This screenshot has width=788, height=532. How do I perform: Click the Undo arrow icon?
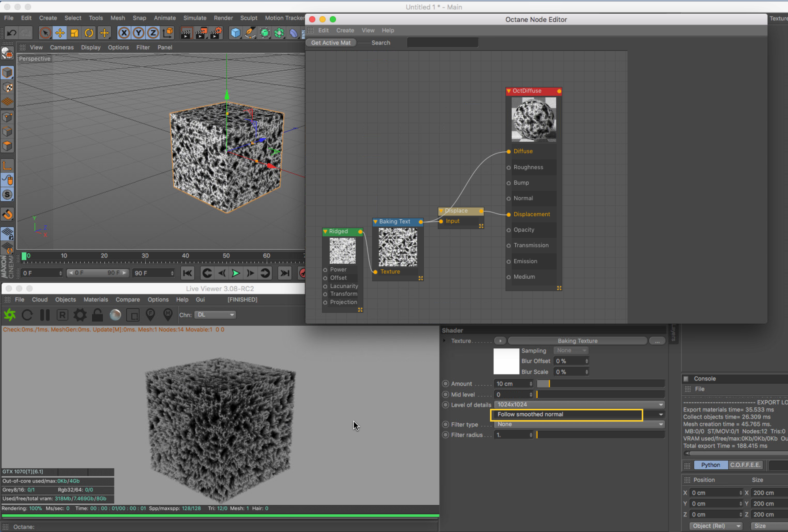point(12,33)
